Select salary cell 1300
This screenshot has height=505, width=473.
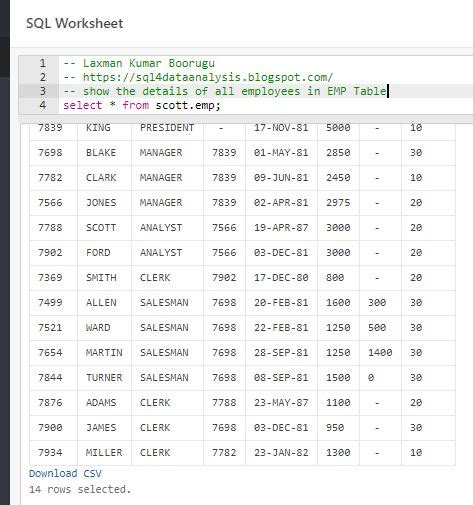point(338,453)
